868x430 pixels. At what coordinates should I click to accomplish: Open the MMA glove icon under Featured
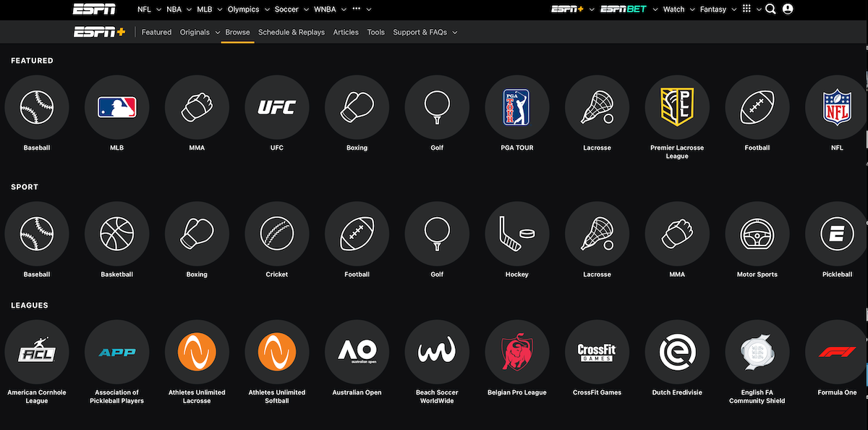tap(197, 108)
